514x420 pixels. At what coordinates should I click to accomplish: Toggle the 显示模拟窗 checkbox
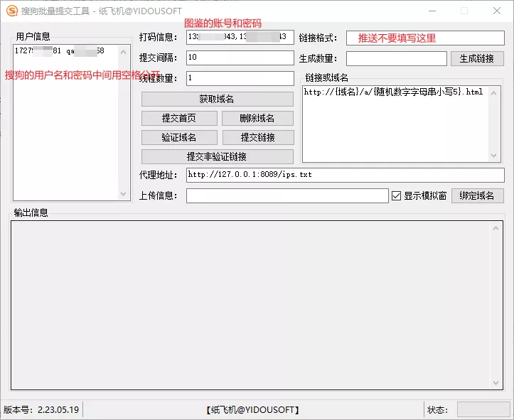[396, 196]
